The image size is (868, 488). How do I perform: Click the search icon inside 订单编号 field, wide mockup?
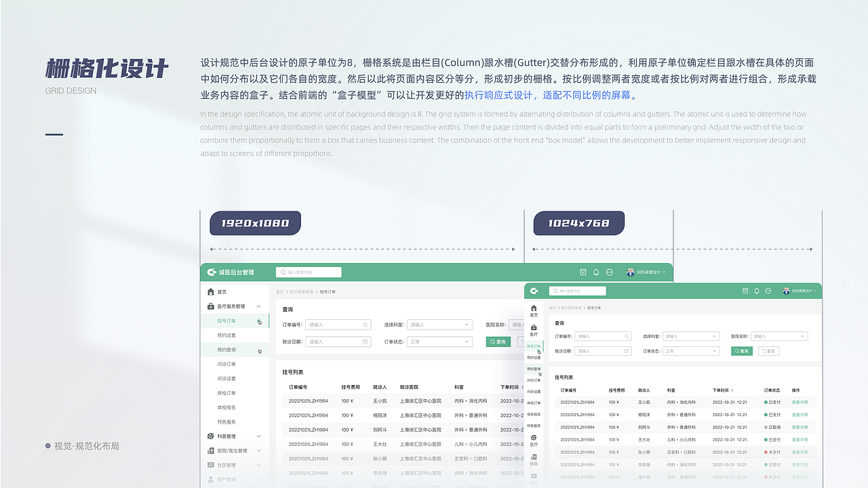coord(366,325)
